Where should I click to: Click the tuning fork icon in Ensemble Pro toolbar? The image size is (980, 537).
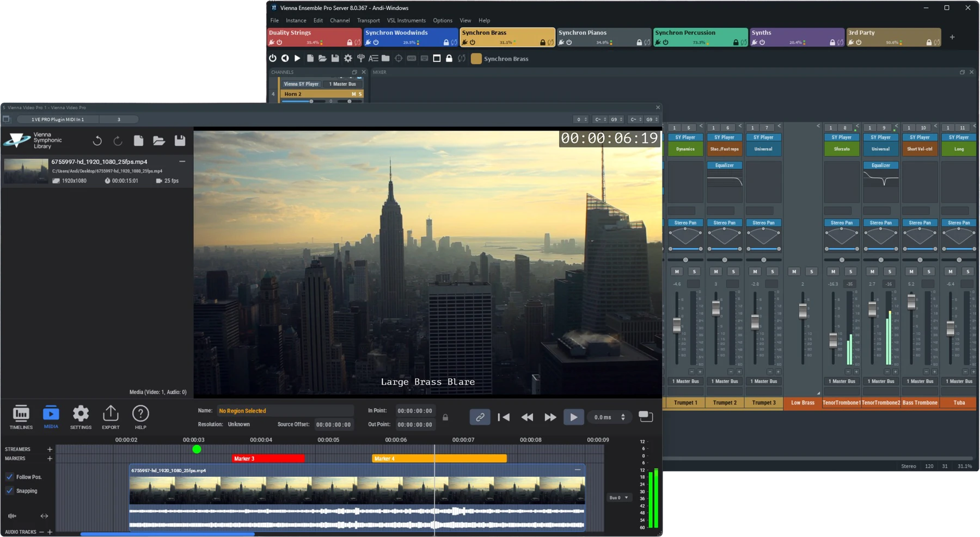pyautogui.click(x=360, y=58)
